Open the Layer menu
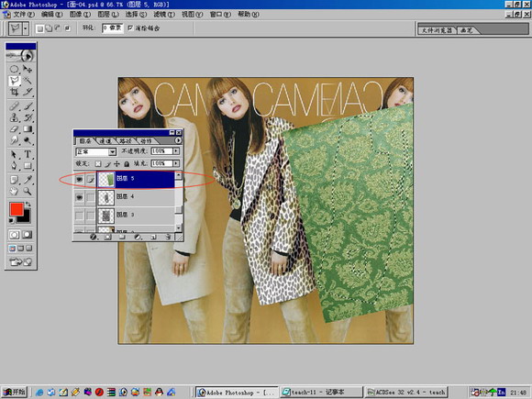 coord(108,15)
